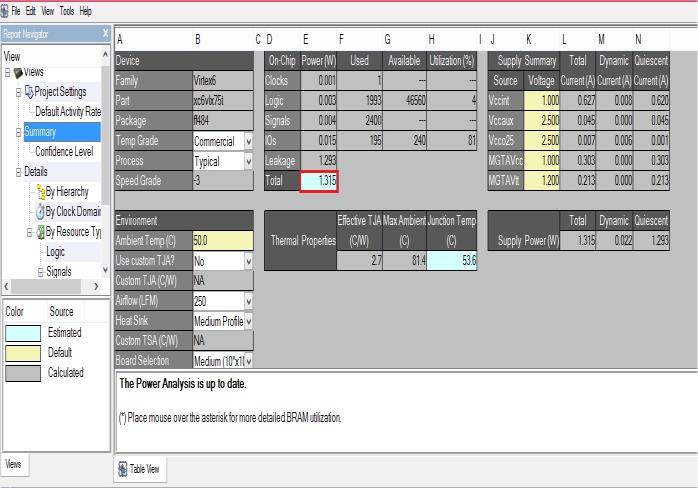698x489 pixels.
Task: Click the By Clock Domain clock icon
Action: tap(38, 212)
